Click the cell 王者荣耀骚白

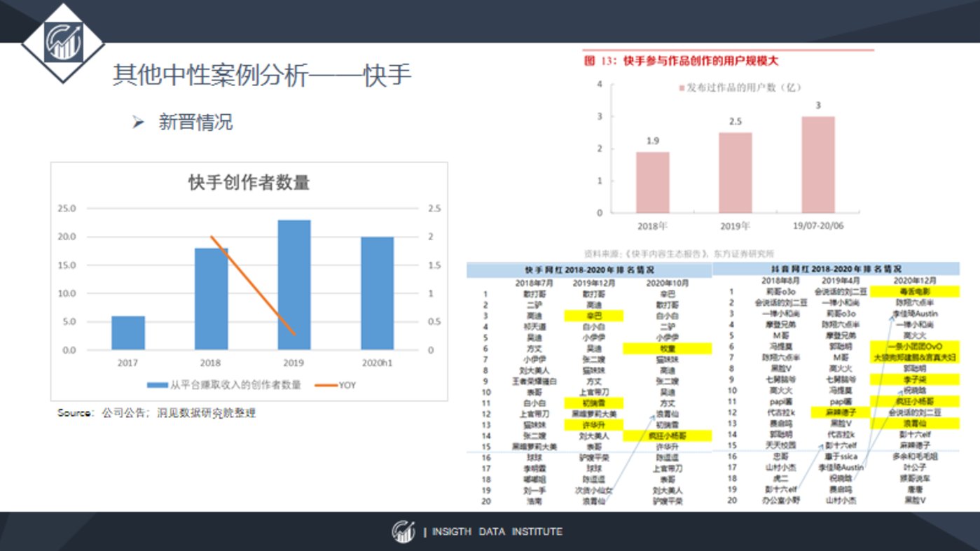534,382
